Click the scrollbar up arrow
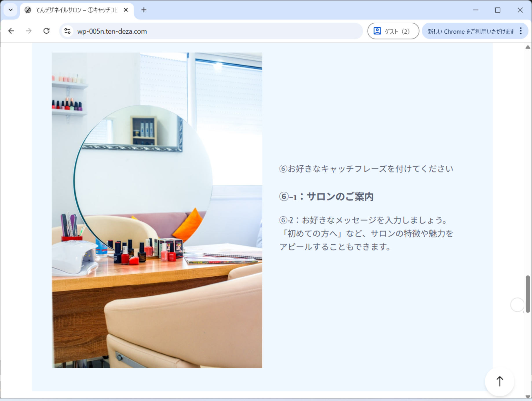The height and width of the screenshot is (401, 532). [x=528, y=47]
